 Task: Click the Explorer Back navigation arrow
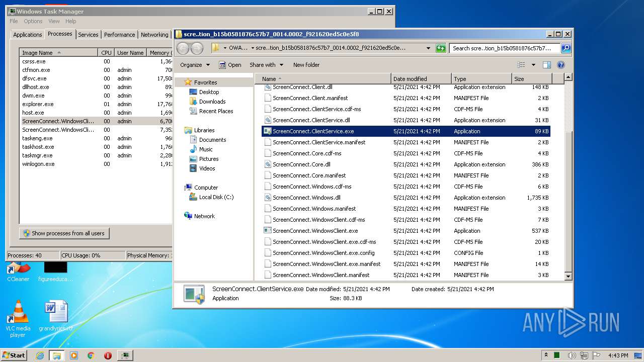pos(183,48)
